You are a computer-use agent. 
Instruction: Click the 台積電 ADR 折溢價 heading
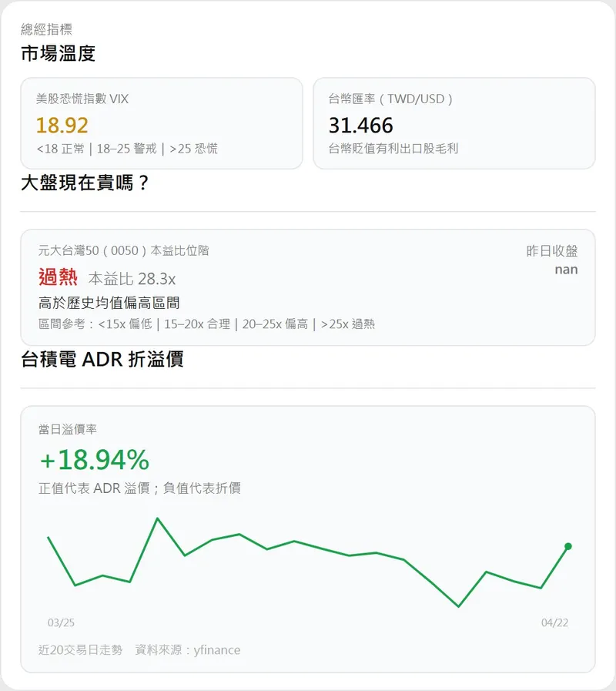coord(102,359)
